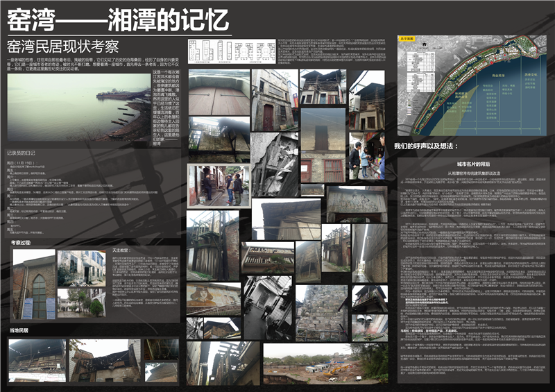This screenshot has width=555, height=392.
Task: Open the courtyard with round shrub photo
Action: [81, 302]
